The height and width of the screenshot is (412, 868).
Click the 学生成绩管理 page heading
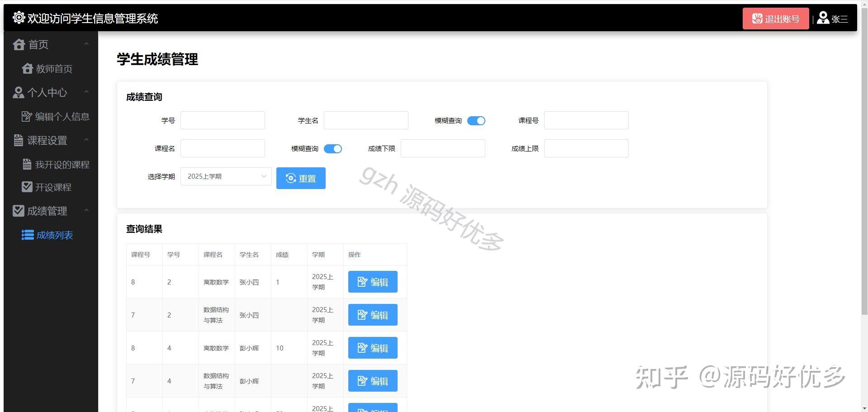(157, 59)
